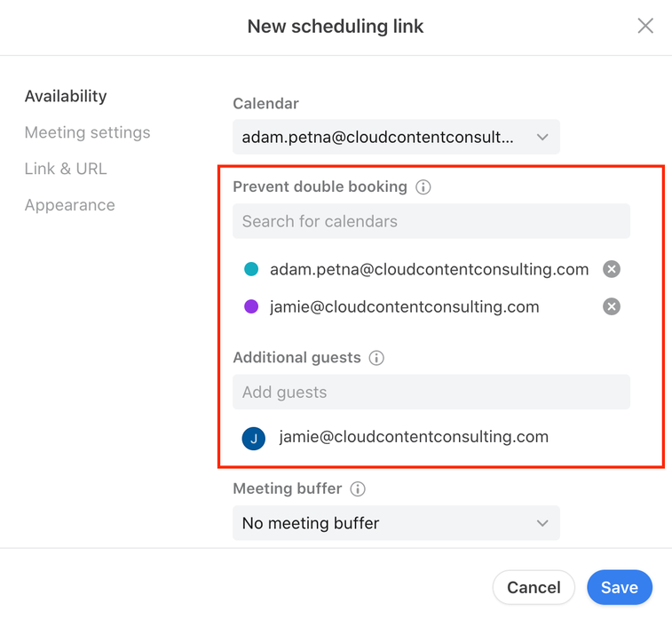Click the chevron on No meeting buffer
This screenshot has width=672, height=619.
coord(542,523)
